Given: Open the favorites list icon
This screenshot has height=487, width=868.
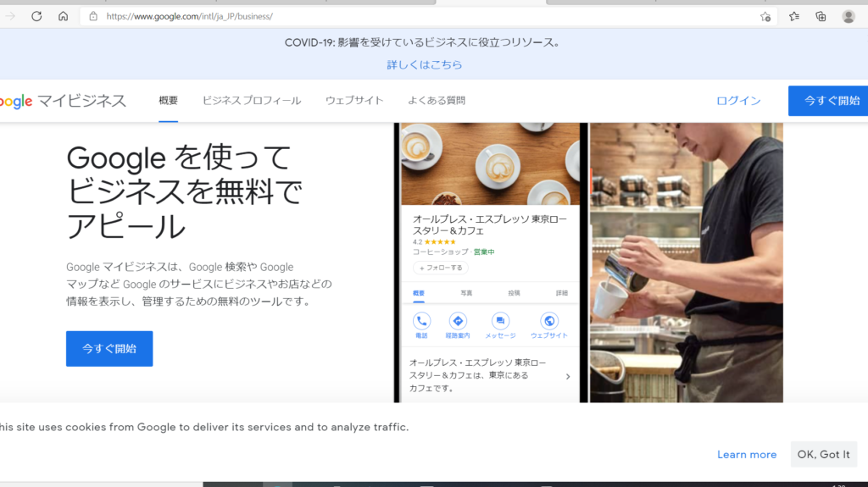Looking at the screenshot, I should [793, 17].
